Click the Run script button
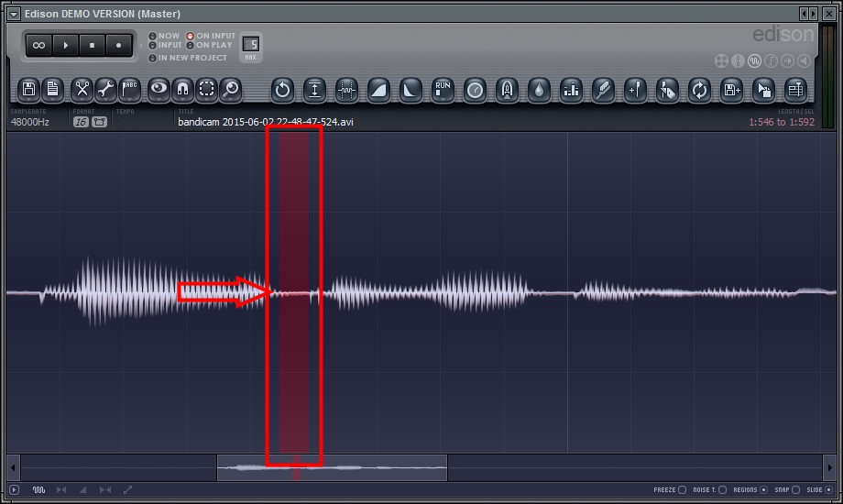This screenshot has width=843, height=504. point(443,90)
